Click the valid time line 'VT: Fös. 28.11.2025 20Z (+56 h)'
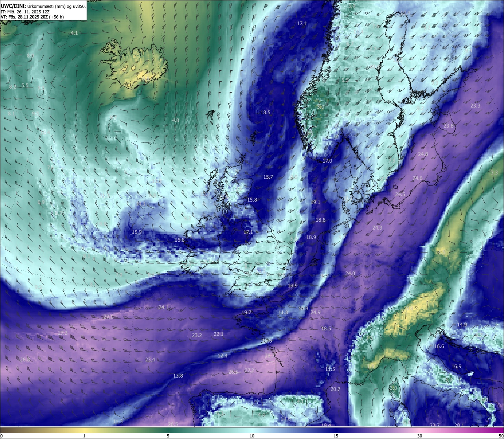The width and height of the screenshot is (504, 439). point(32,17)
